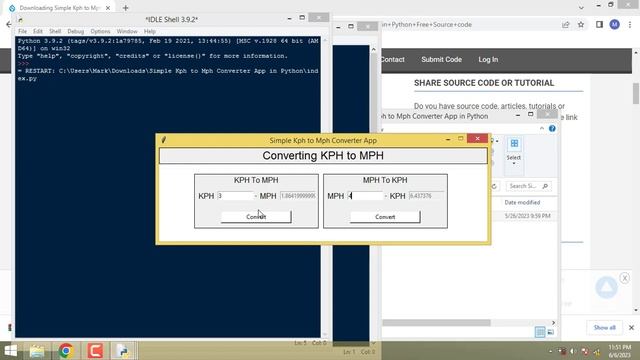Collapse the File Explorer ribbon chevron

coord(542,129)
